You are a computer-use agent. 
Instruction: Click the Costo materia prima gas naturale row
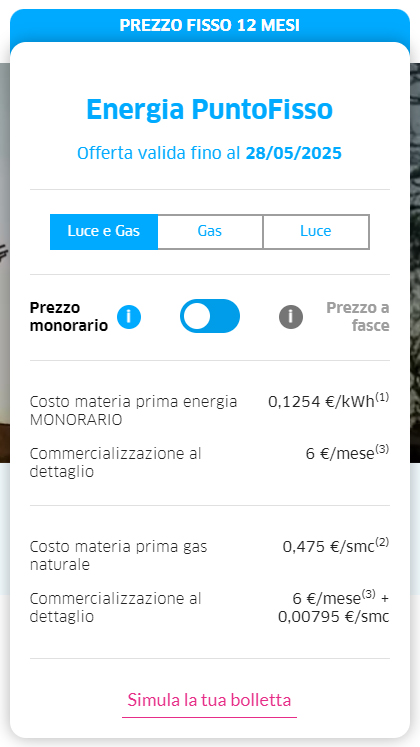click(x=210, y=555)
